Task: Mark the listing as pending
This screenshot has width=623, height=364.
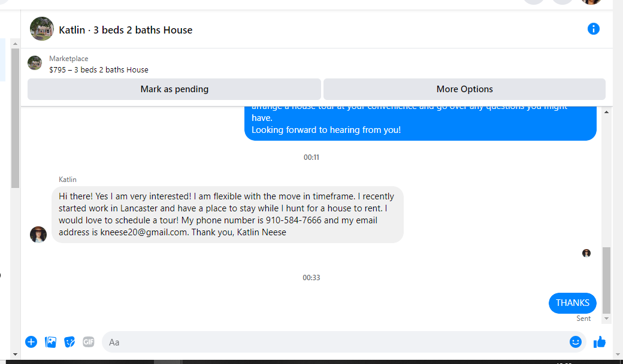Action: click(174, 89)
